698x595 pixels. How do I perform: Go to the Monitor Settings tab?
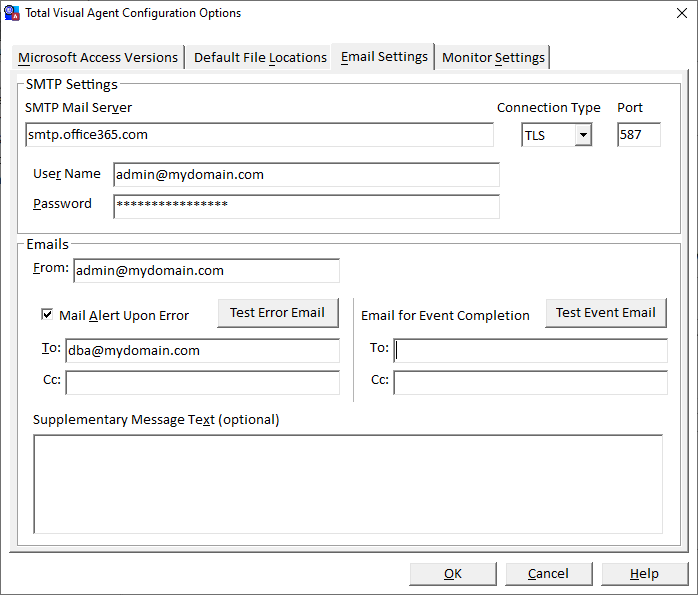[x=493, y=57]
